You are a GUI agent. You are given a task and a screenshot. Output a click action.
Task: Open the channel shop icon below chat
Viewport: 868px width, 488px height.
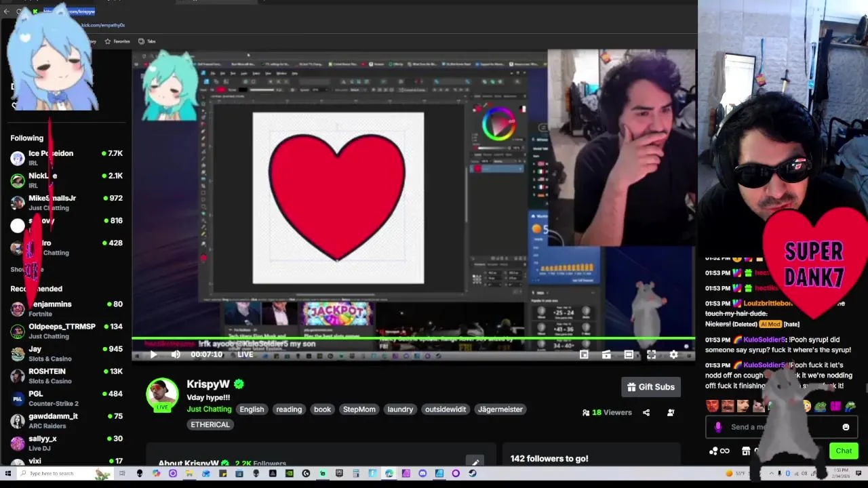(x=746, y=451)
